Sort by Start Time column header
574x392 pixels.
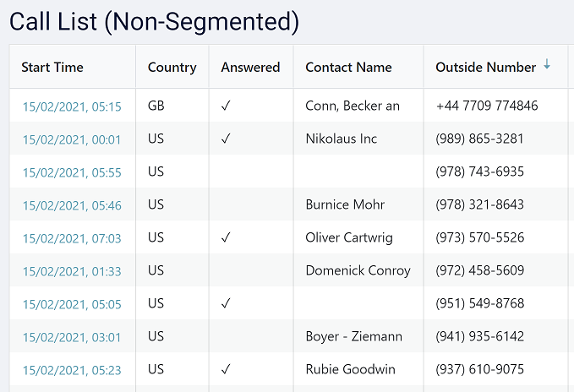pyautogui.click(x=52, y=68)
